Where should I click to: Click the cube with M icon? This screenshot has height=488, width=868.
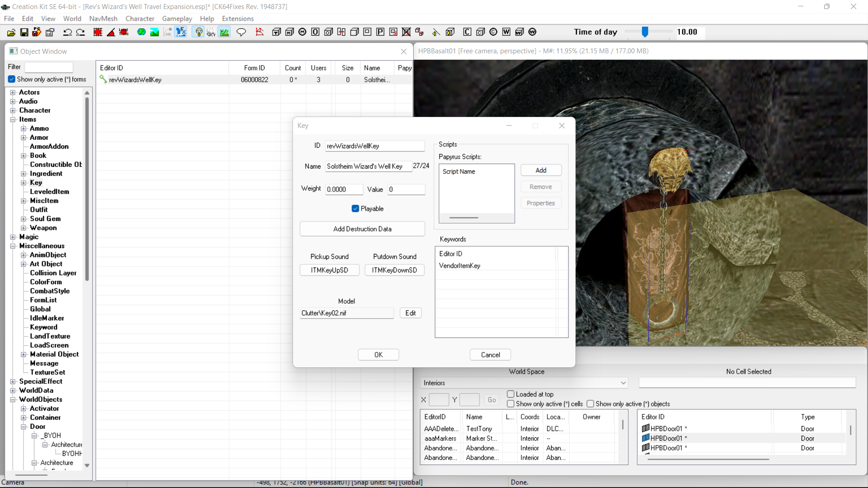(290, 32)
